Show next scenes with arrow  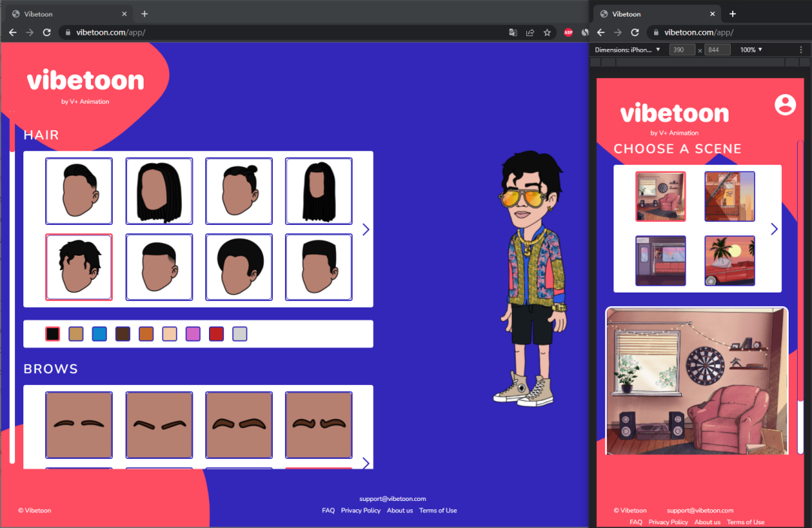pos(774,229)
